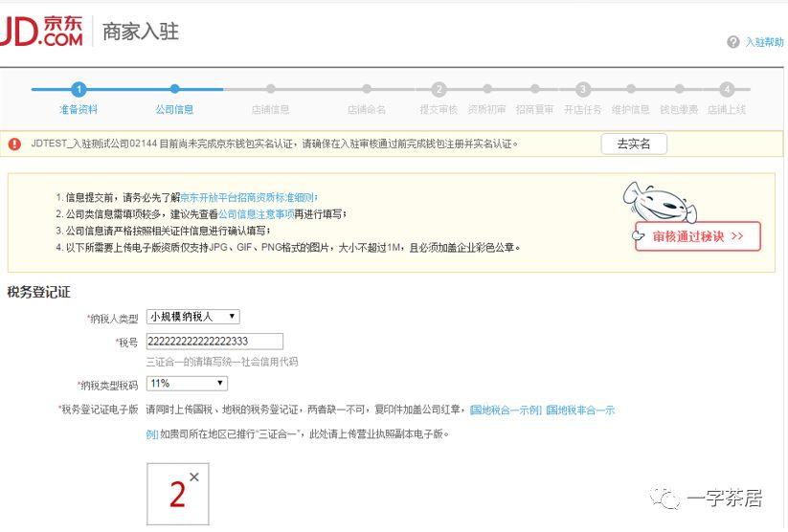788x532 pixels.
Task: Click the 商家入驻 page title
Action: point(141,32)
